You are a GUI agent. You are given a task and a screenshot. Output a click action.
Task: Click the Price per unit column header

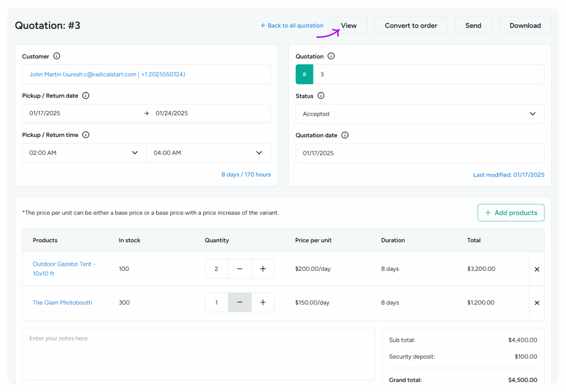[313, 240]
